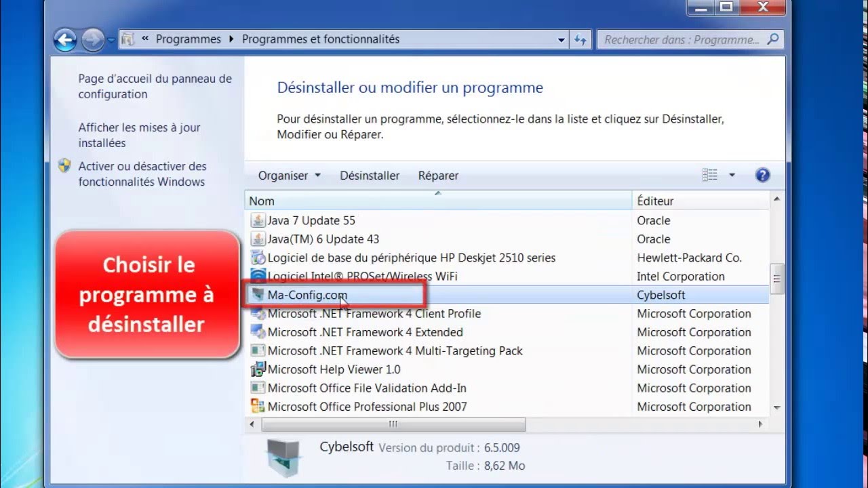Select Programmes et fonctionnalités breadcrumb
The width and height of the screenshot is (868, 488).
(321, 39)
